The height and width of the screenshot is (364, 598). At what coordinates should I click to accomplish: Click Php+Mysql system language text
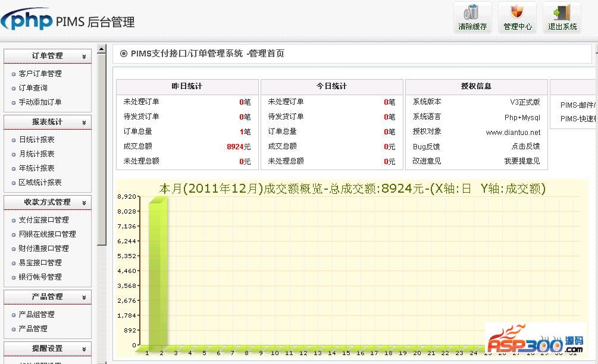point(522,117)
